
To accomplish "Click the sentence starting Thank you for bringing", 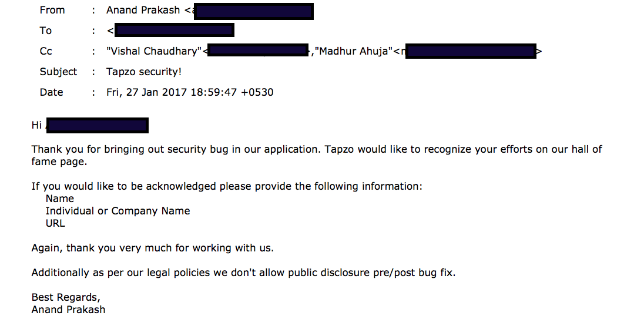I will (317, 149).
